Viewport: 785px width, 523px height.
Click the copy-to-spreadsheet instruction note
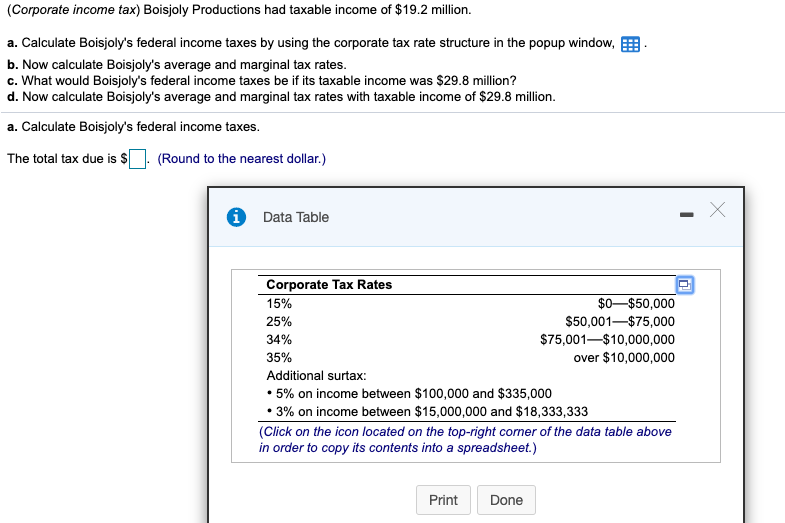(x=465, y=439)
